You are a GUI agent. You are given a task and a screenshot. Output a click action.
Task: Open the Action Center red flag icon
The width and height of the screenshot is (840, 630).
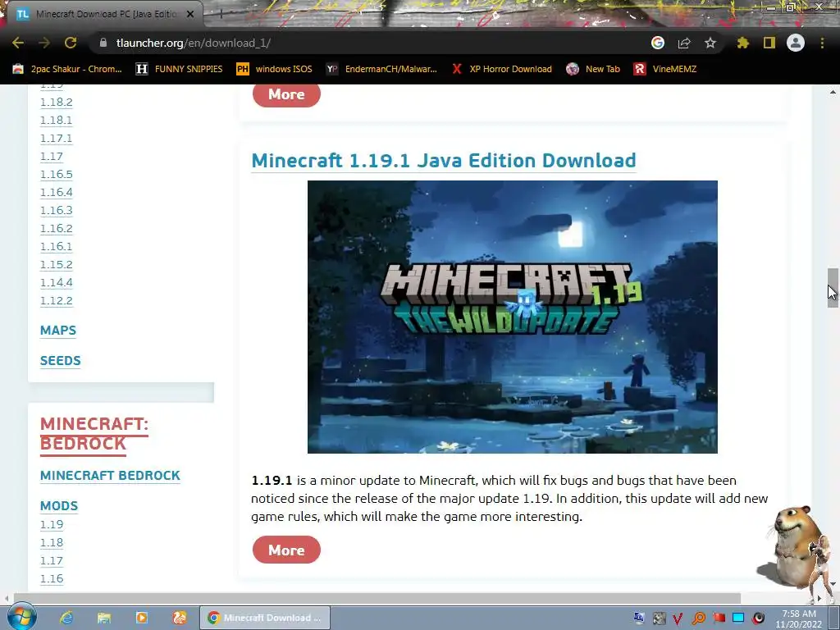(719, 619)
